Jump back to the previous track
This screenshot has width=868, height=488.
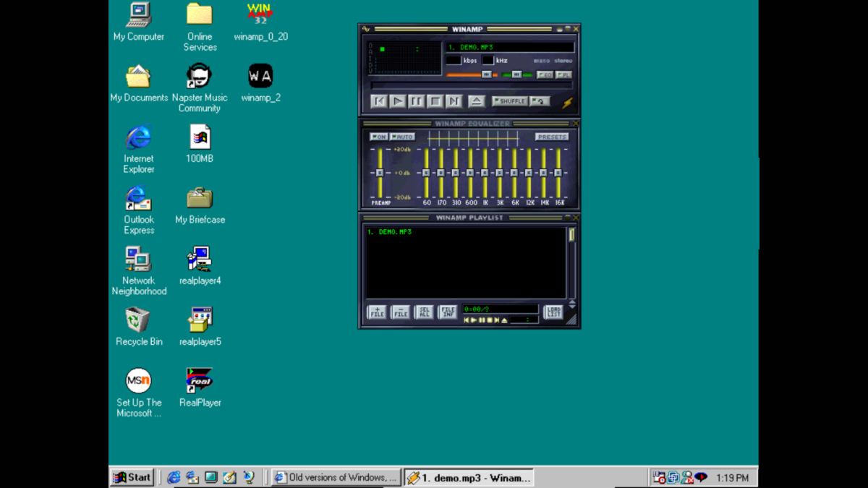378,101
